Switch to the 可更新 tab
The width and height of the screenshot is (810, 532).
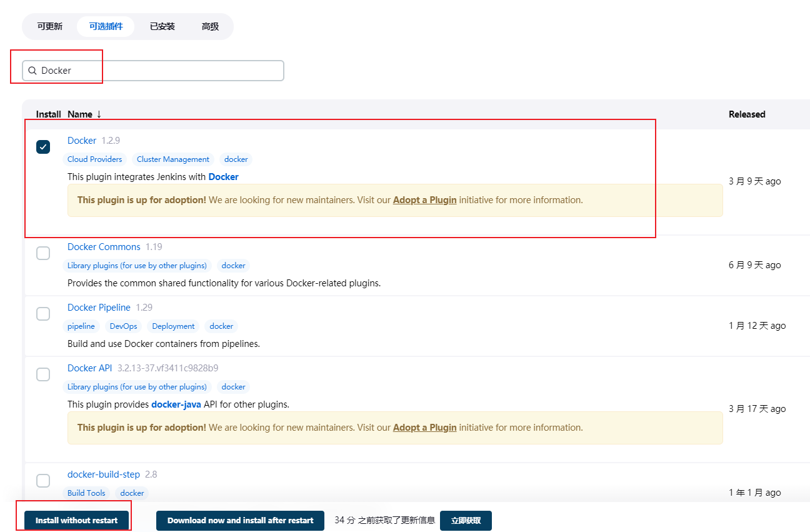tap(50, 27)
